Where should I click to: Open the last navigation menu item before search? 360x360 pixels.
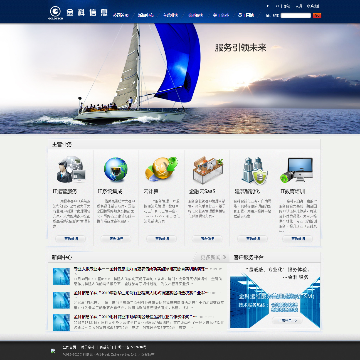pyautogui.click(x=246, y=15)
